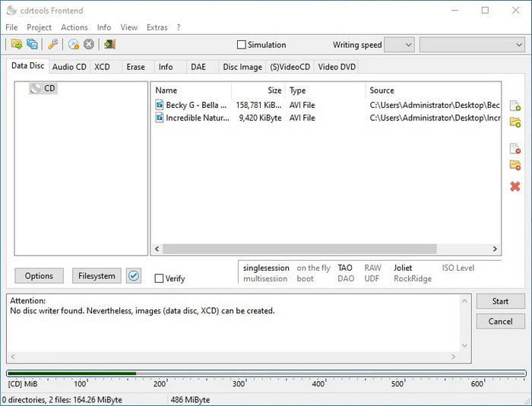Open the Extras menu
The width and height of the screenshot is (532, 406).
pyautogui.click(x=157, y=27)
